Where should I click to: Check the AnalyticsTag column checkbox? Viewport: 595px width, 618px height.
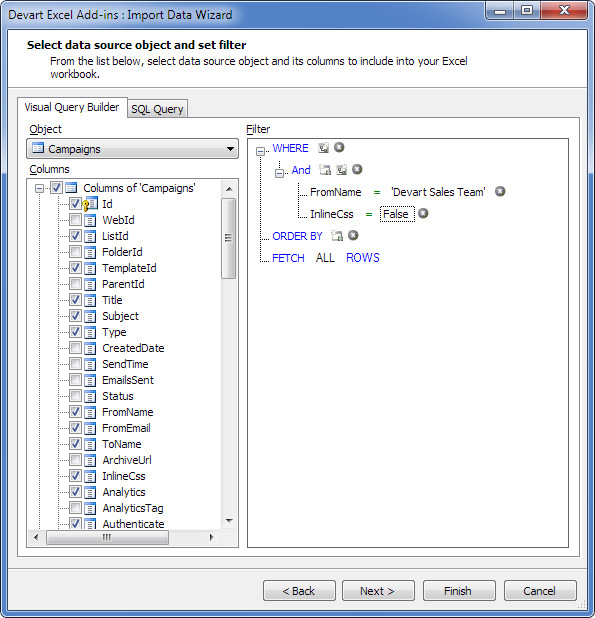click(x=75, y=508)
